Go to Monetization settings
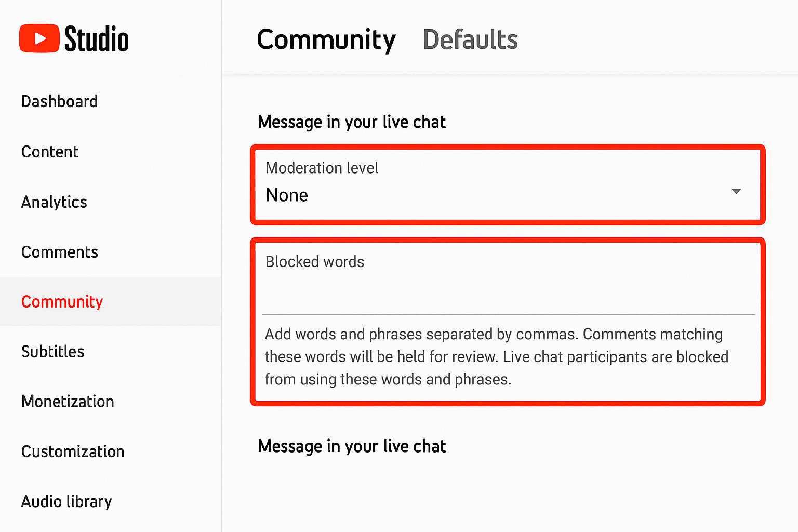This screenshot has height=532, width=798. (68, 402)
